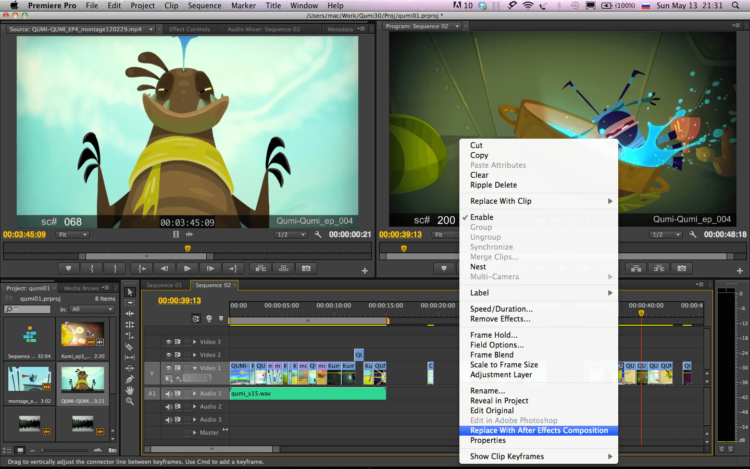Expand the Video 3 track
750x469 pixels.
pyautogui.click(x=194, y=342)
